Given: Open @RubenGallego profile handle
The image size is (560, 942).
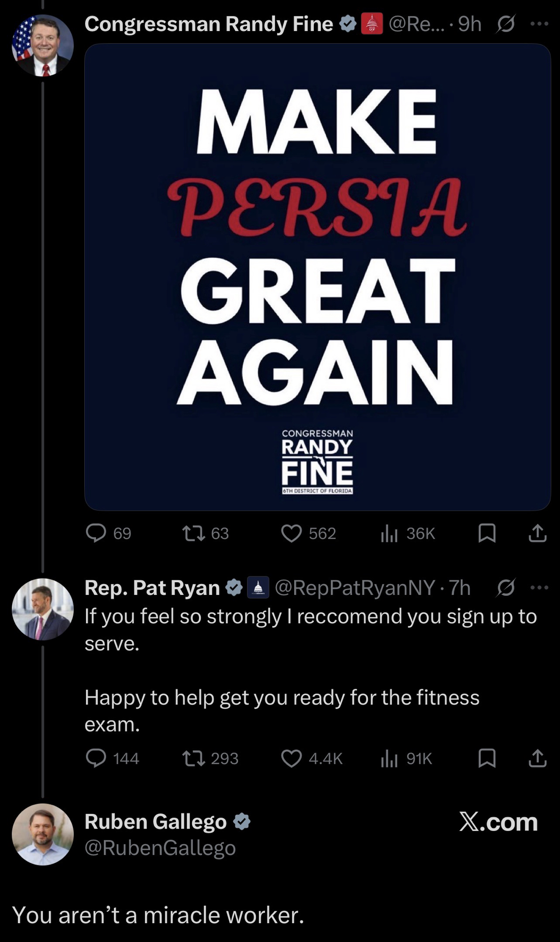Looking at the screenshot, I should click(x=160, y=848).
